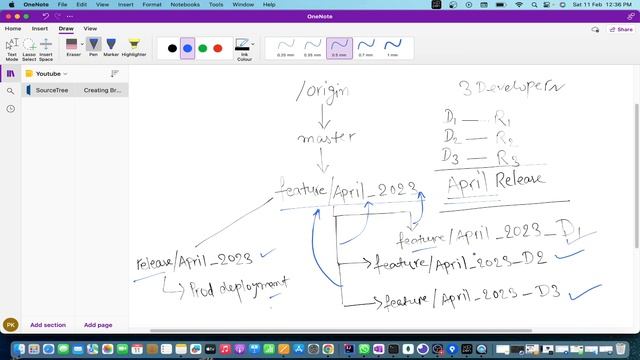Image resolution: width=640 pixels, height=360 pixels.
Task: Open the SourceTree section
Action: click(x=49, y=90)
